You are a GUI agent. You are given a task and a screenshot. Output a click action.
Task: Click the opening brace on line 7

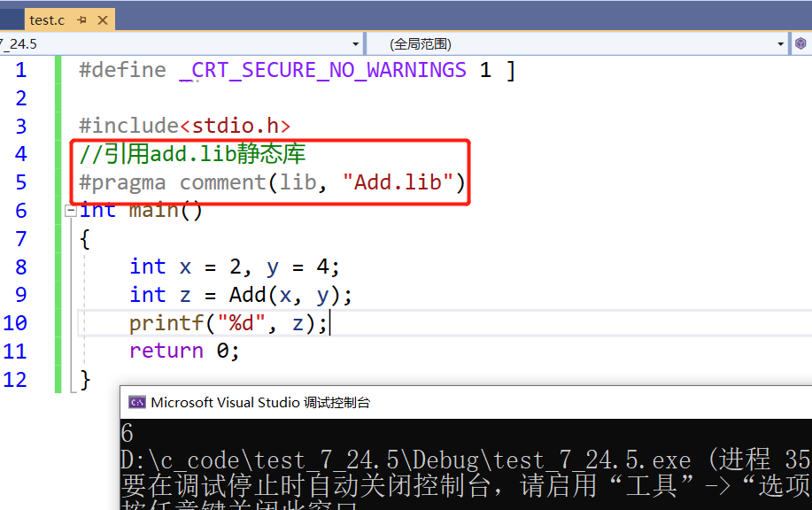pos(85,239)
